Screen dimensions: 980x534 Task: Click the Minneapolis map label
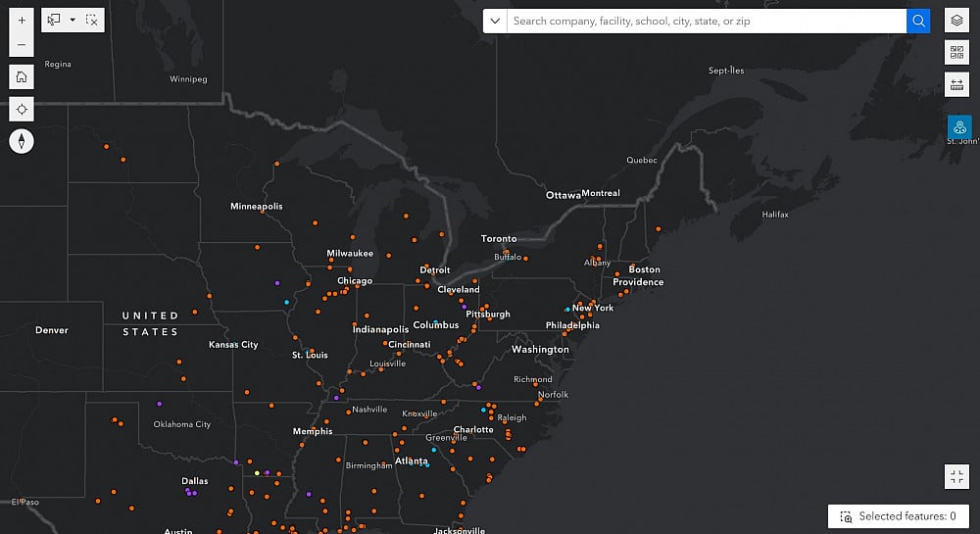coord(256,206)
